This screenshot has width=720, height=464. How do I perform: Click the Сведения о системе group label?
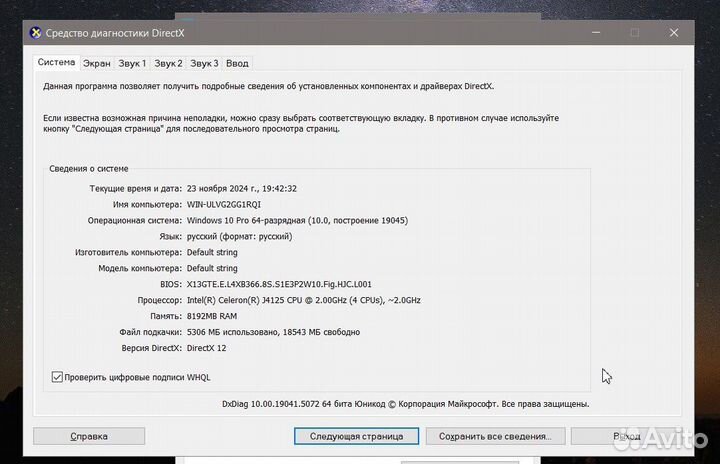point(89,169)
